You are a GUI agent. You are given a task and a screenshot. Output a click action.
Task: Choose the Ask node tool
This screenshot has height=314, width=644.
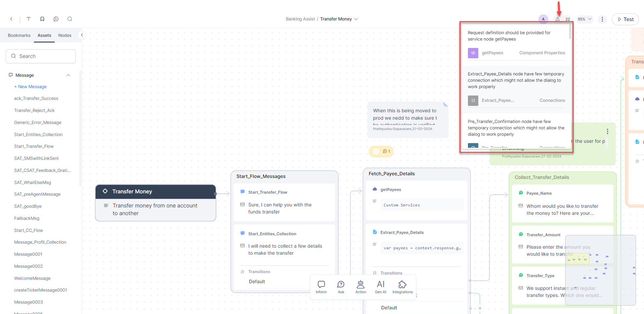[341, 287]
